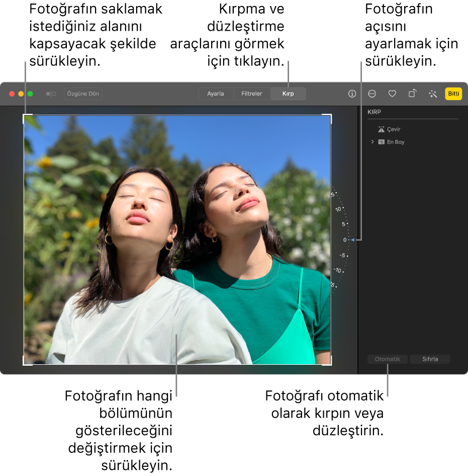Click the more options ellipsis icon
Screen dimensions: 468x476
372,93
